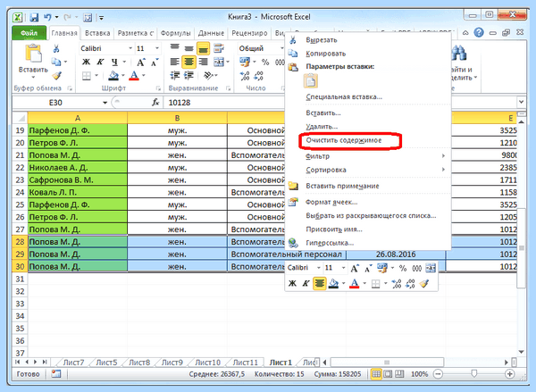536x392 pixels.
Task: Open the Общий number format dropdown
Action: tap(282, 48)
